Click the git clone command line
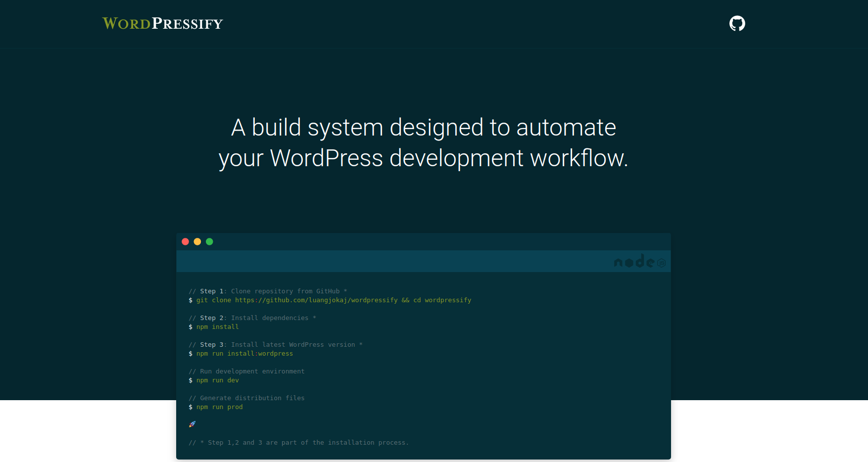This screenshot has width=868, height=462. pos(330,300)
